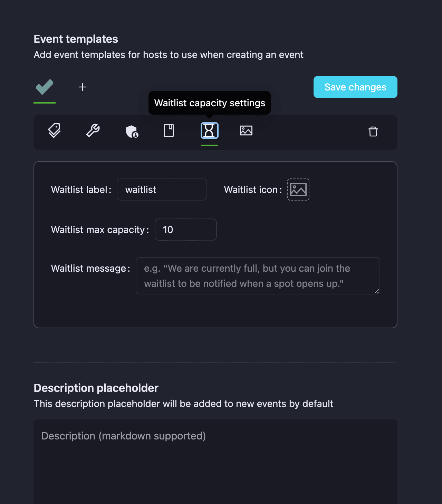Screen dimensions: 442x504
Task: Open the image settings tab
Action: pyautogui.click(x=246, y=131)
